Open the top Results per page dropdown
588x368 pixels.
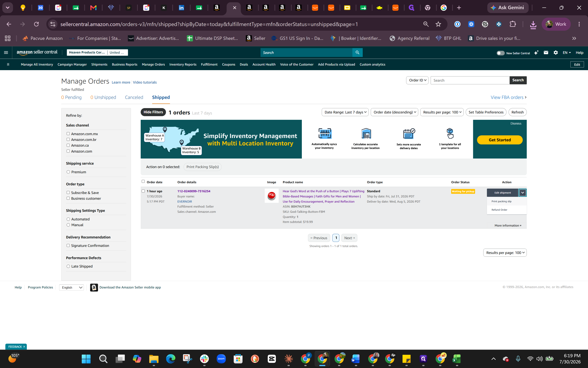point(442,112)
